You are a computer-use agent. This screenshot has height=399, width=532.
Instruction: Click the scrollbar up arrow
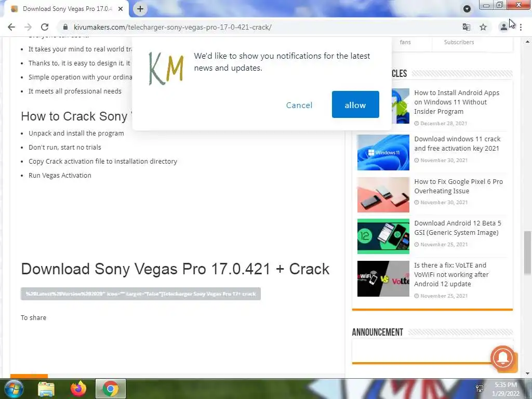pos(527,42)
